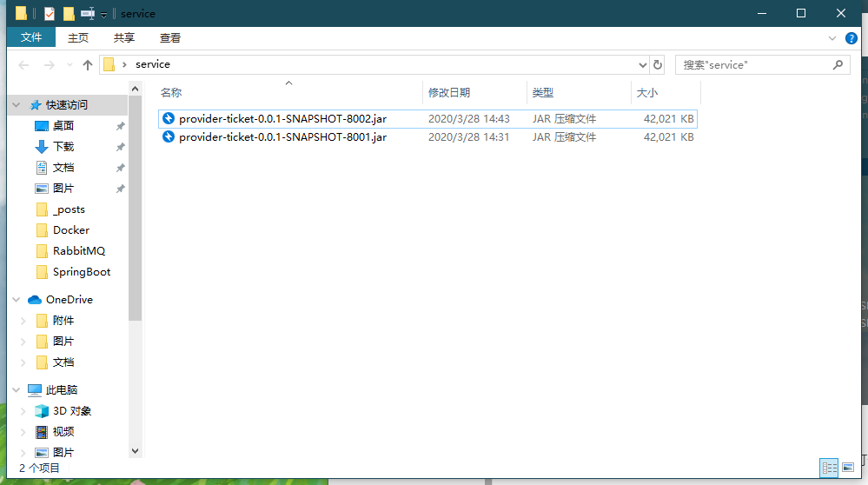
Task: Refresh the service folder view
Action: tap(658, 64)
